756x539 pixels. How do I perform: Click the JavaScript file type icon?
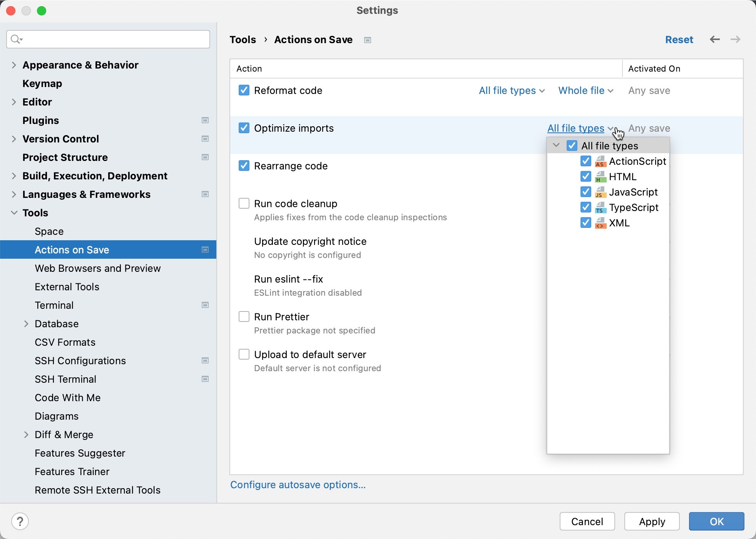(x=601, y=192)
